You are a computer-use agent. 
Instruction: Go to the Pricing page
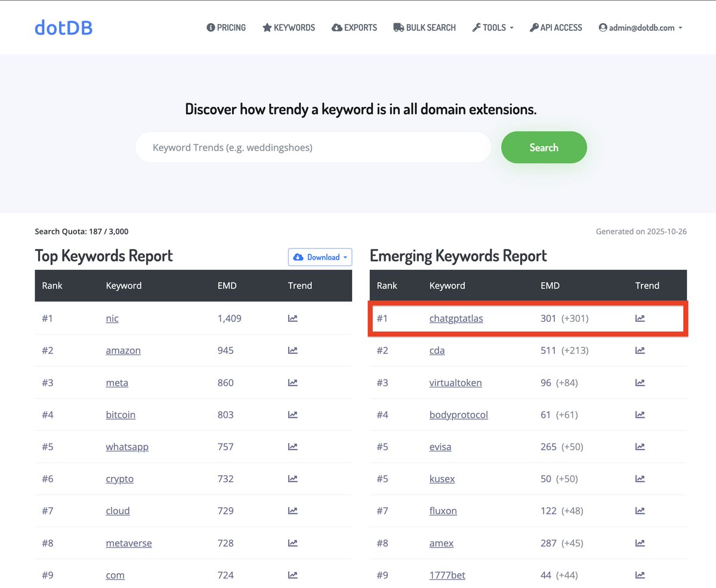pos(226,27)
